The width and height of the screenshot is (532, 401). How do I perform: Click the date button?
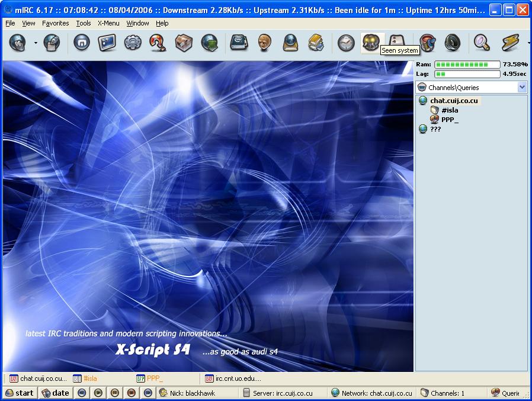(x=56, y=393)
